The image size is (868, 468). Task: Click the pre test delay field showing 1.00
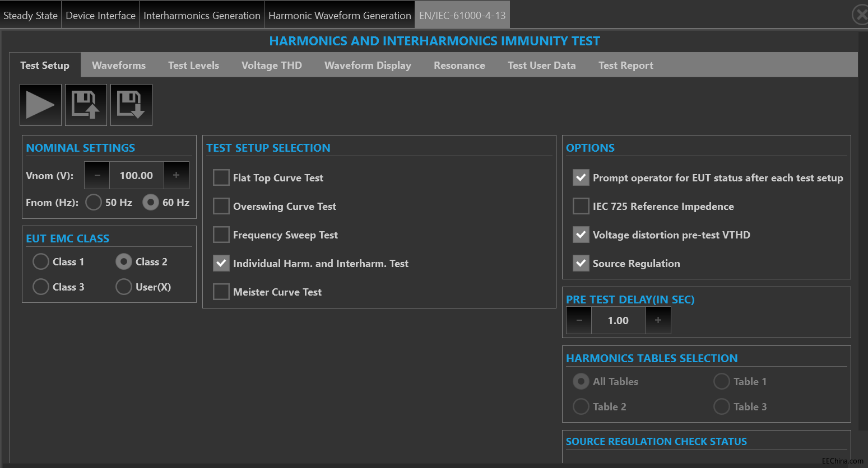619,320
